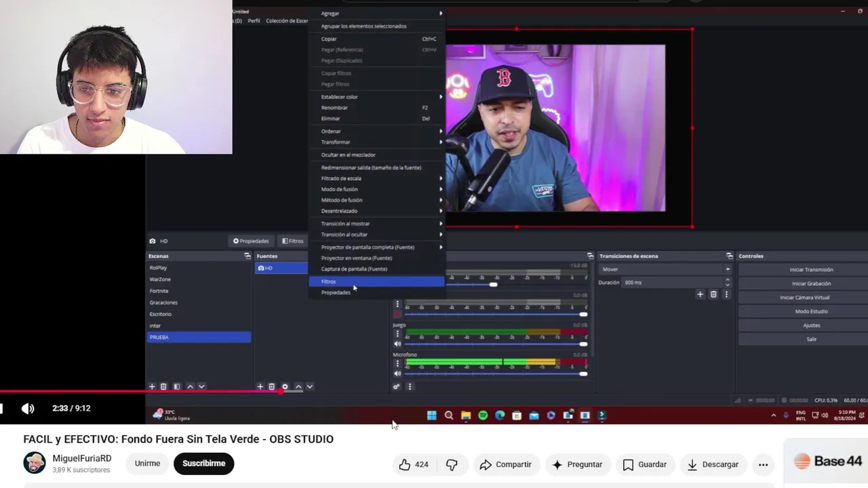868x488 pixels.
Task: Open MiguelFuriaRD channel avatar
Action: 35,463
